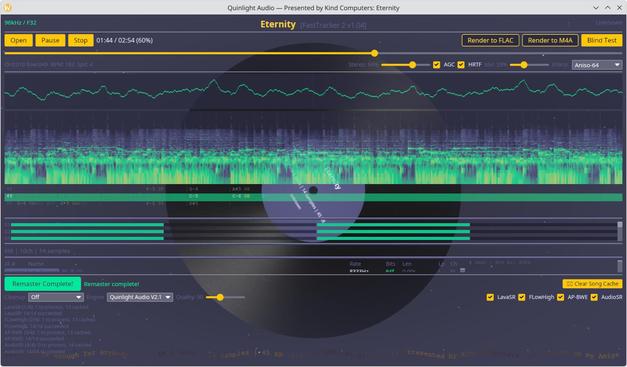Clear the song cache
This screenshot has height=367, width=627.
592,284
